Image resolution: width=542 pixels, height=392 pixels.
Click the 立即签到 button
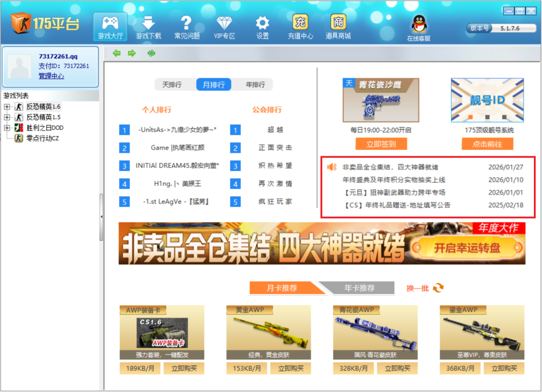[x=381, y=144]
